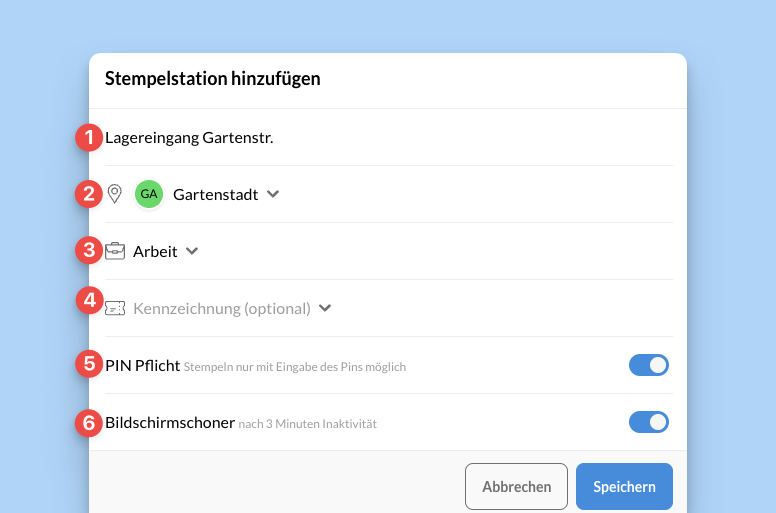Screen dimensions: 776x513
Task: Turn off the Bildschirmschoner switch
Action: point(649,422)
